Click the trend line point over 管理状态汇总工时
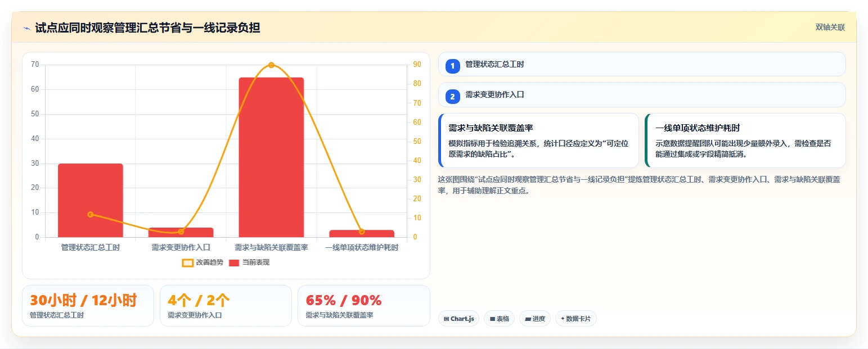This screenshot has height=349, width=868. click(91, 214)
